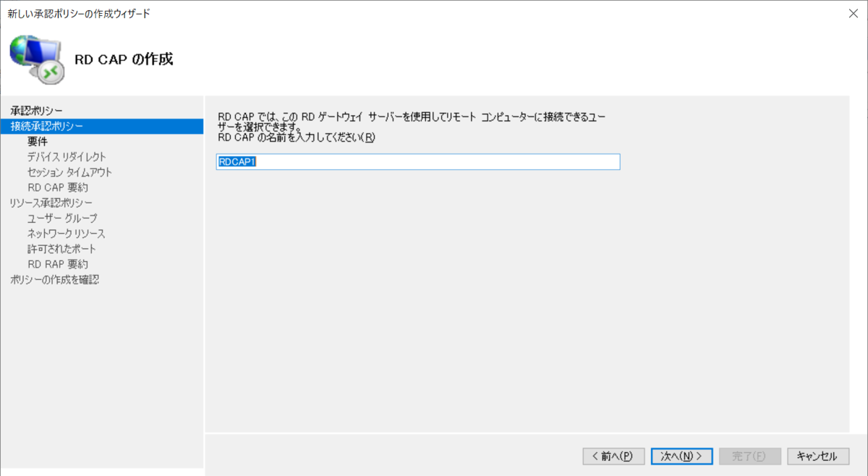Screen dimensions: 868x476
Task: Close the 新しい承認ポリシーの作成ウィザード window
Action: [853, 12]
